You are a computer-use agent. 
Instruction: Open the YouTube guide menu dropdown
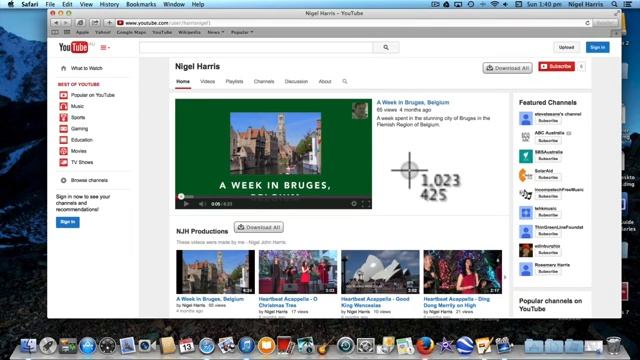(x=105, y=48)
